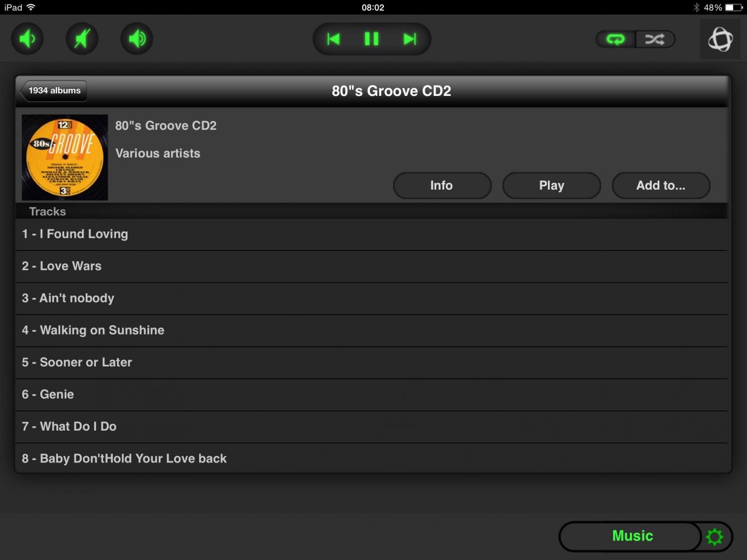This screenshot has height=560, width=747.
Task: Skip to the previous track
Action: click(334, 39)
